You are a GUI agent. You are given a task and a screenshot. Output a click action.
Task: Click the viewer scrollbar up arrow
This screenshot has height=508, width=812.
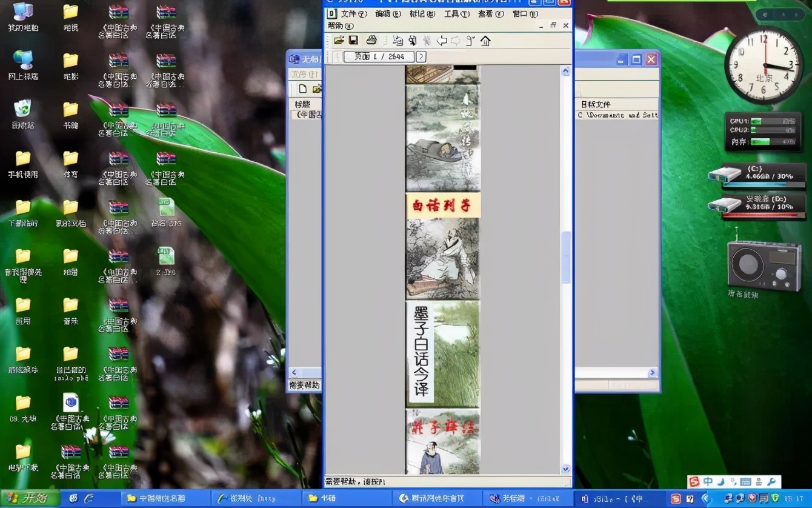[566, 72]
